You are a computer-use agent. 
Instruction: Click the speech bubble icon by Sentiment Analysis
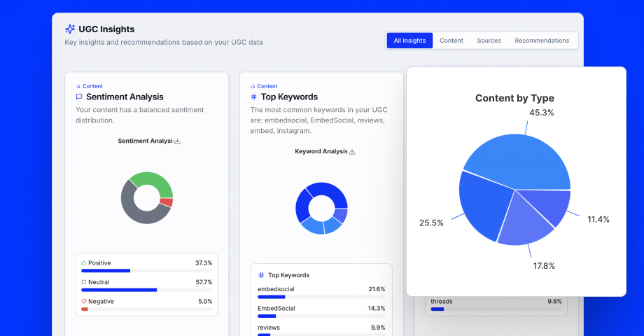point(79,97)
